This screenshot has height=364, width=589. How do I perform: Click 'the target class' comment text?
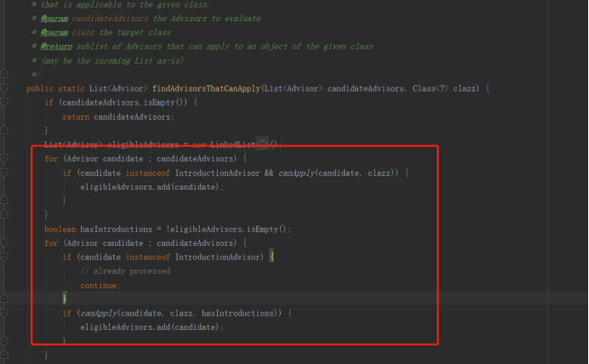135,32
